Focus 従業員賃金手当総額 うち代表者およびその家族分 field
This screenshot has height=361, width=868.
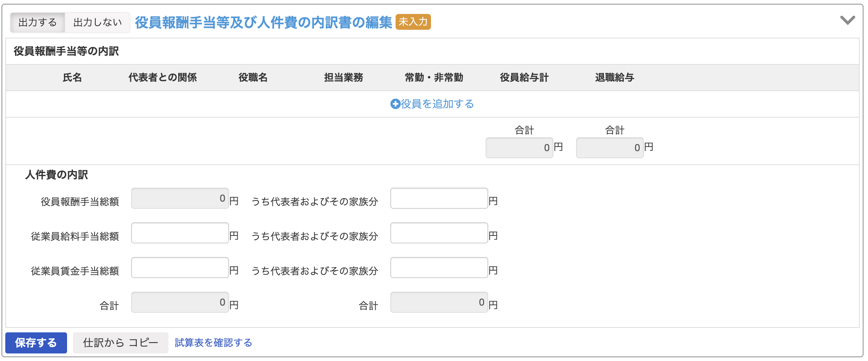(439, 268)
